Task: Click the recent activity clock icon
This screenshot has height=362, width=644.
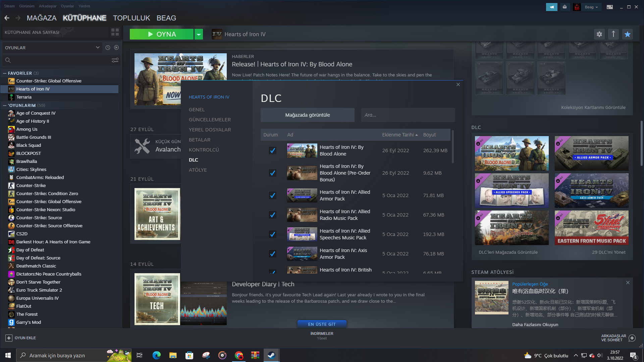Action: pos(108,48)
